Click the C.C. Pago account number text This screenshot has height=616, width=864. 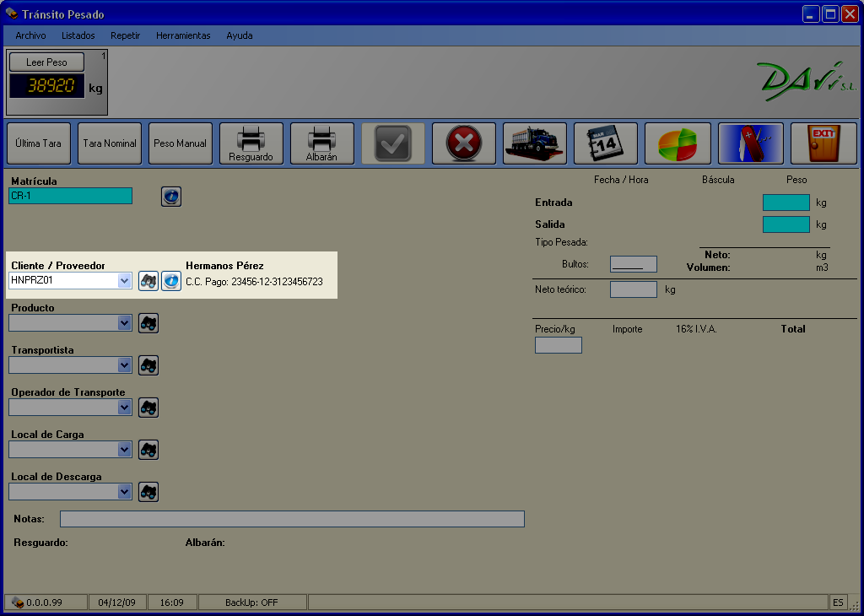coord(255,282)
